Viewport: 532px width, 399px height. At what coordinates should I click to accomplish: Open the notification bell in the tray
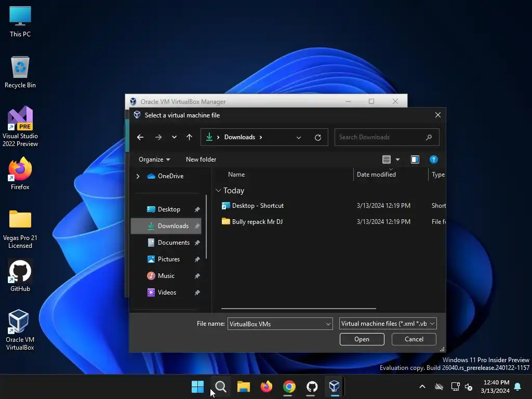(x=518, y=387)
